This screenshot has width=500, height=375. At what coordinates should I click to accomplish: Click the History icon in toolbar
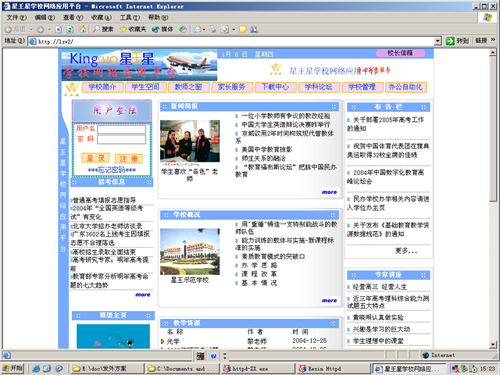point(183,29)
